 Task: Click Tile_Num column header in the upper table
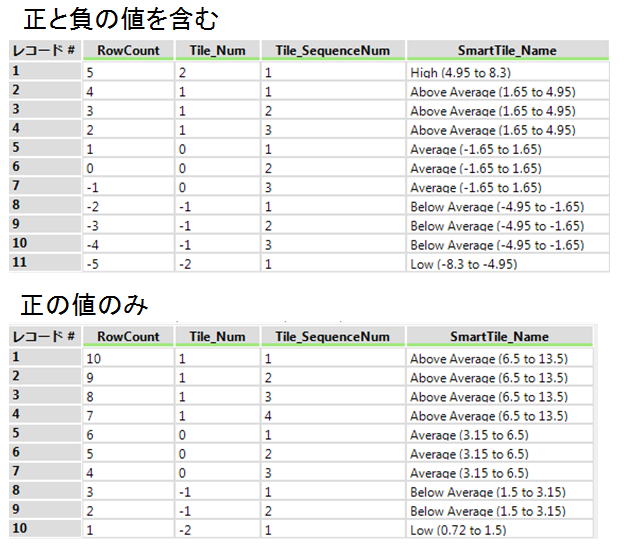[216, 50]
